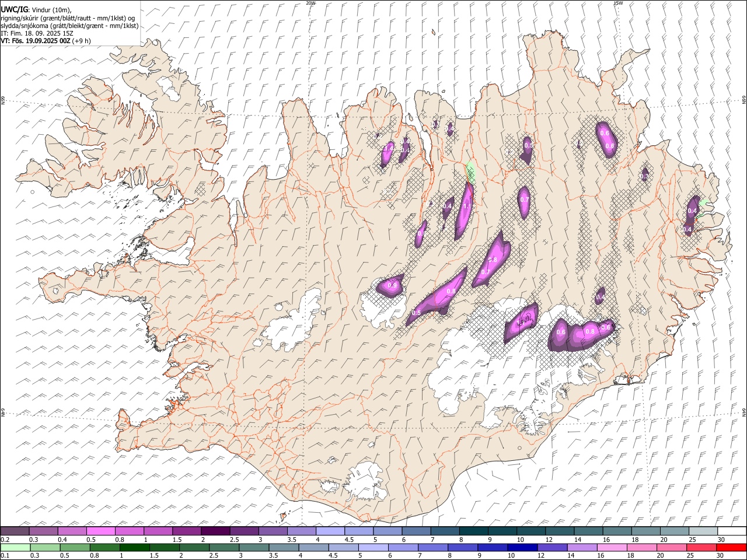Pick the darkest green swatch at 1 in lower legend

[135, 547]
